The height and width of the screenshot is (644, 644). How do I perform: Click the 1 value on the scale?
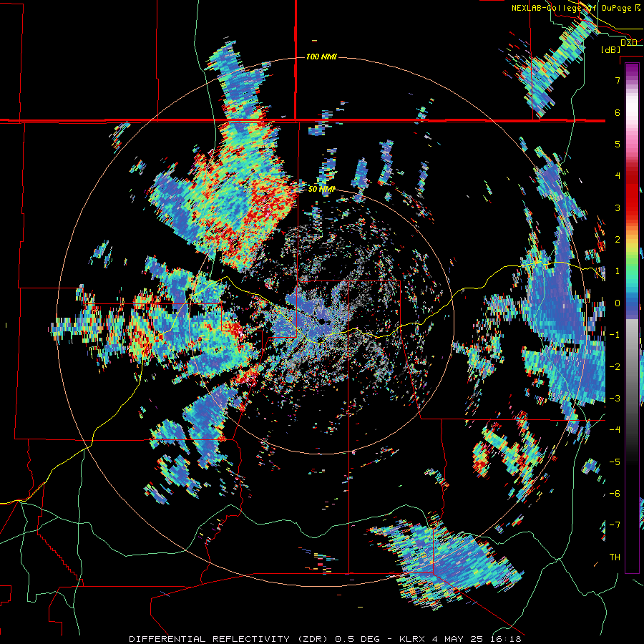(x=618, y=271)
